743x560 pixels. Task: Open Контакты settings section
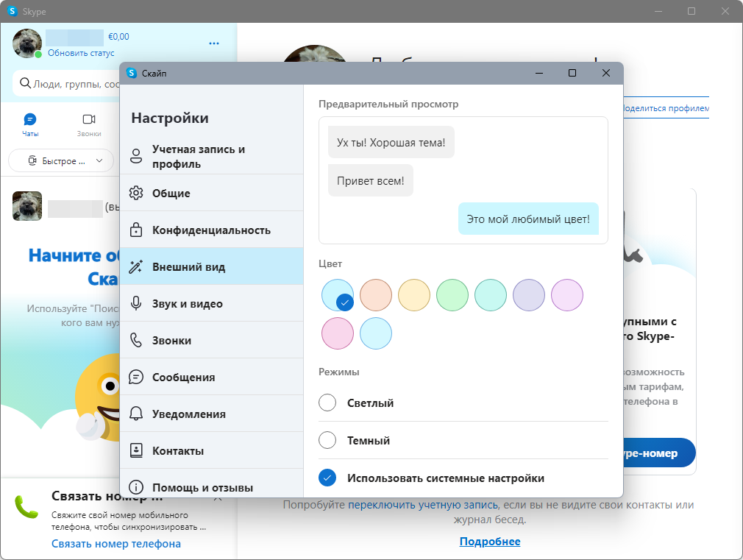211,450
